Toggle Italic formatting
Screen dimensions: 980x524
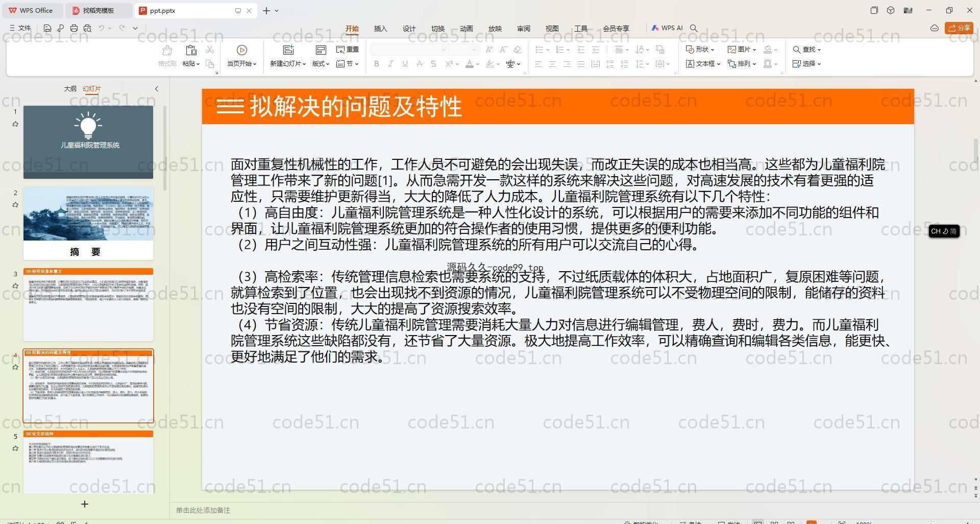390,64
